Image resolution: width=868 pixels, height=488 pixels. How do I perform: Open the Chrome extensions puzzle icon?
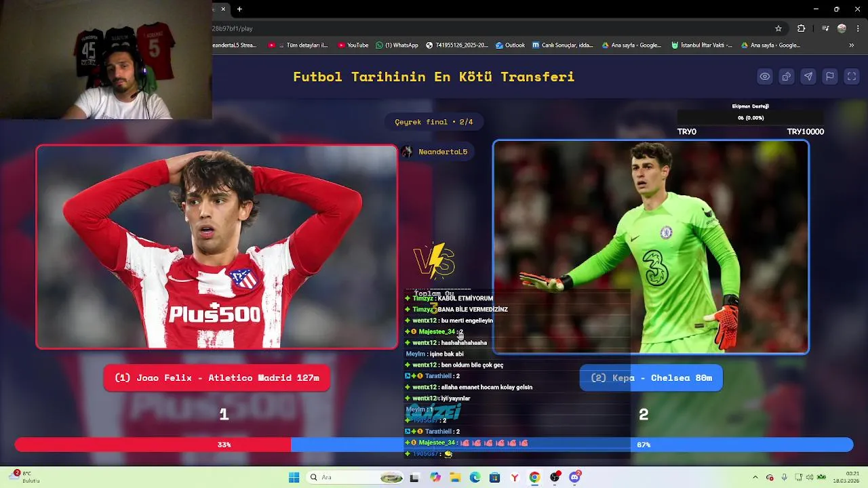point(802,28)
